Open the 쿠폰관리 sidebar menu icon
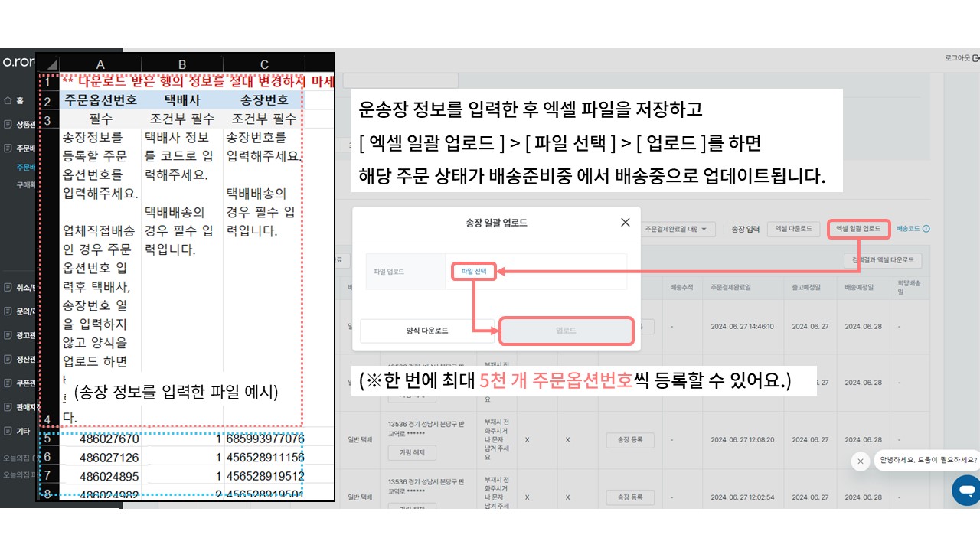 coord(8,383)
